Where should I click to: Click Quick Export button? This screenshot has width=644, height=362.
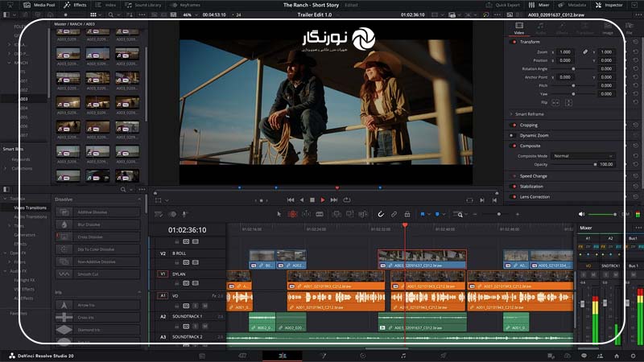click(x=502, y=5)
